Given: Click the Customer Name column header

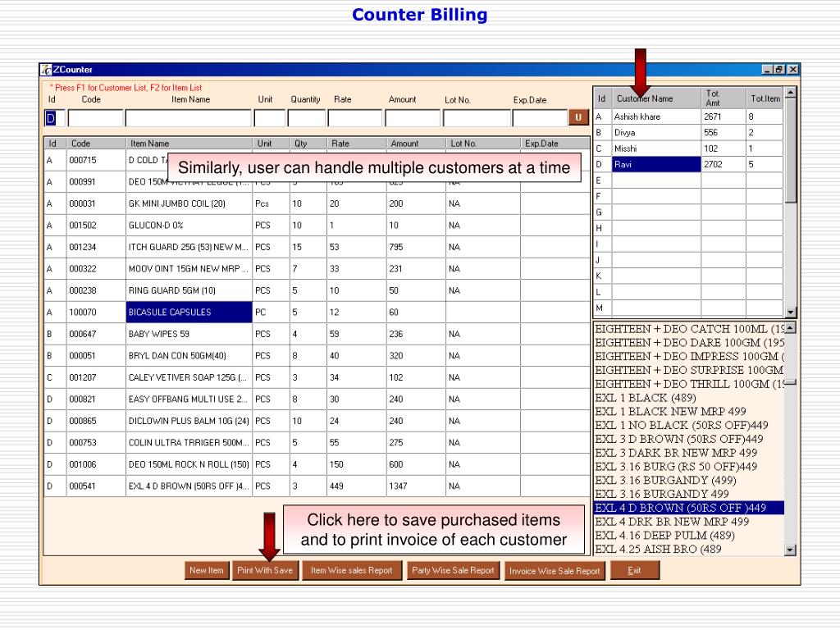Looking at the screenshot, I should click(656, 98).
